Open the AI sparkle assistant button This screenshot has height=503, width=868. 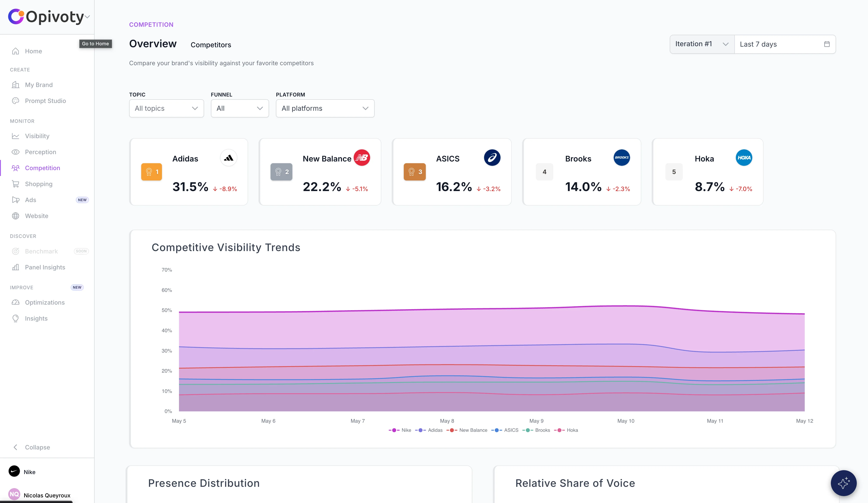844,483
